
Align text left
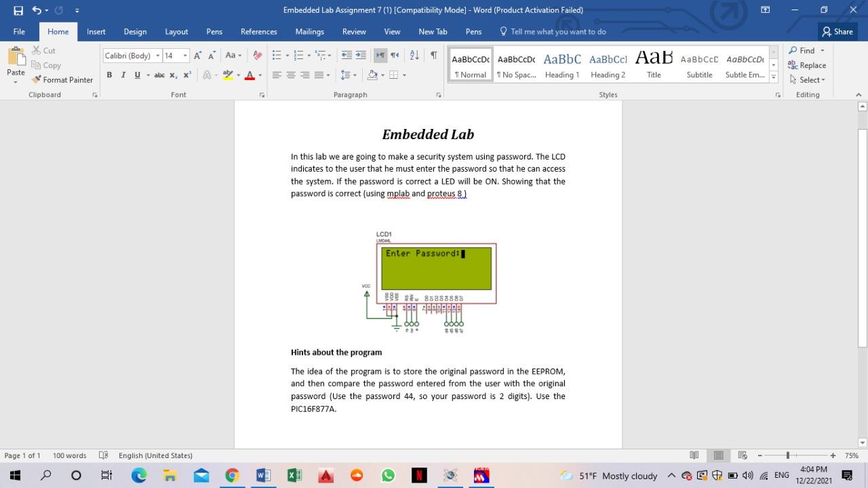277,75
